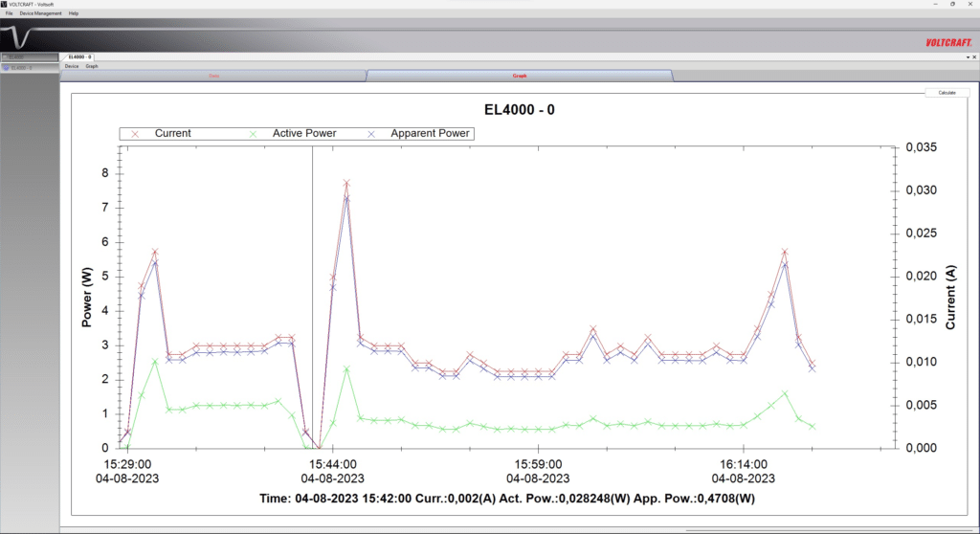980x534 pixels.
Task: Click the chart title EL4000 - 0
Action: [520, 110]
